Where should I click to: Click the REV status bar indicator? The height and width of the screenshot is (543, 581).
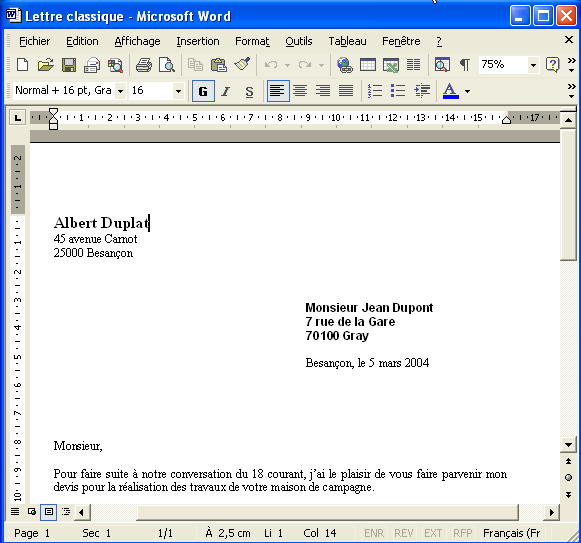click(403, 533)
